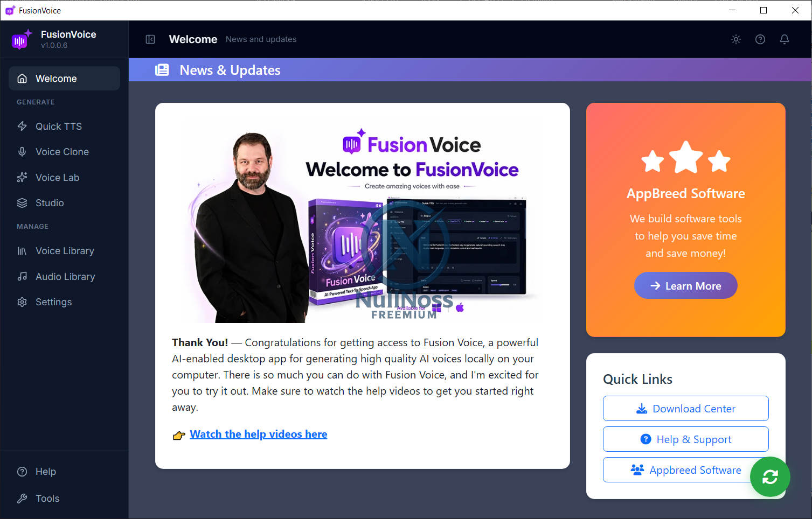Click the Learn More button
This screenshot has width=812, height=519.
(x=686, y=286)
